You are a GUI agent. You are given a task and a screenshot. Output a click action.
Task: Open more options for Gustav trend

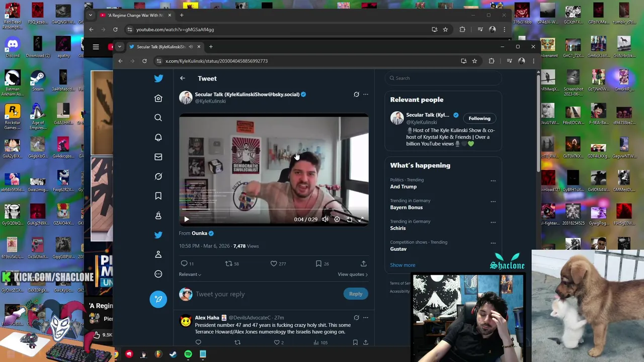[493, 243]
